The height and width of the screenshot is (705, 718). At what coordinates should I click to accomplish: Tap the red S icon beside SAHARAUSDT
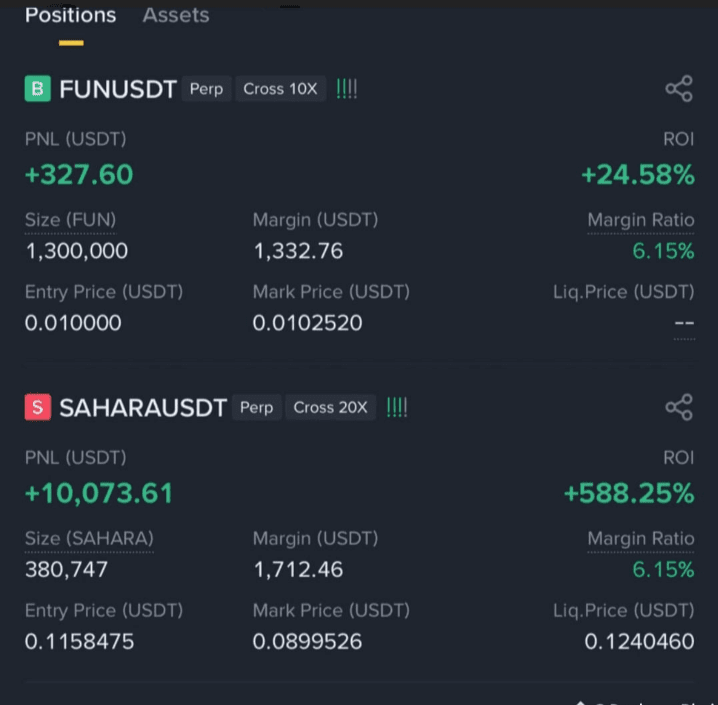(38, 407)
